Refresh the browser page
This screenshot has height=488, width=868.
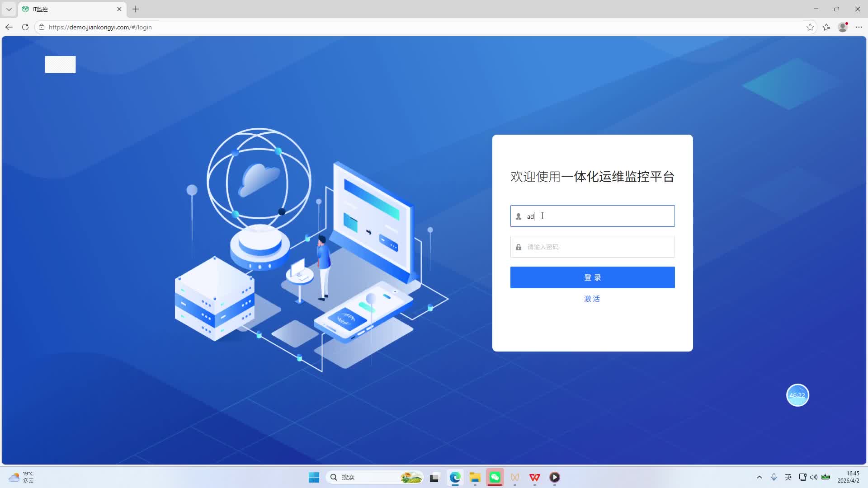coord(25,27)
